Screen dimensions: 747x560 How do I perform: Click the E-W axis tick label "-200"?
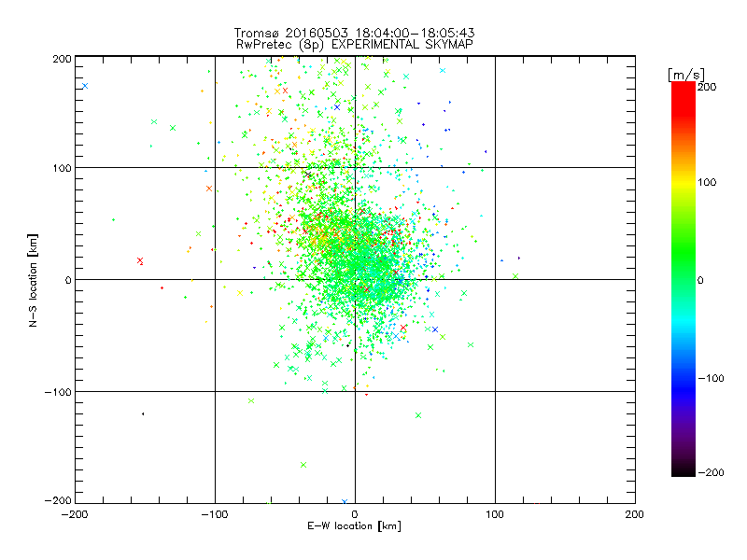75,514
